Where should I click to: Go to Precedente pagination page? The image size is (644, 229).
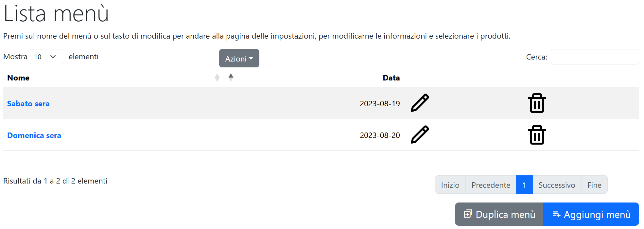click(x=491, y=185)
